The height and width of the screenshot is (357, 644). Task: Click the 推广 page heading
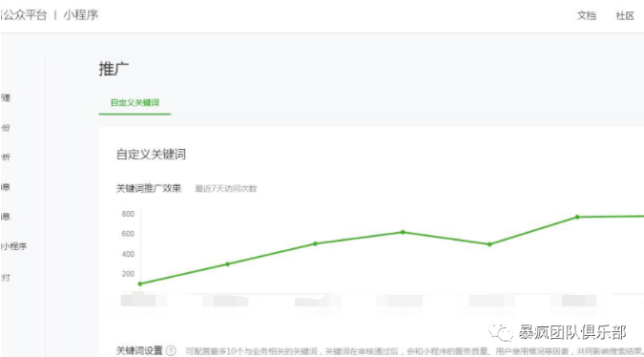click(114, 69)
